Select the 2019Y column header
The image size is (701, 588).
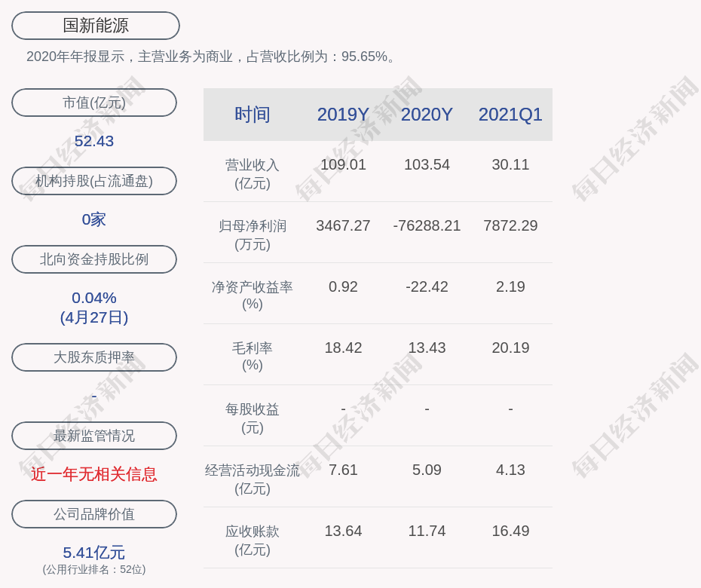coord(343,115)
